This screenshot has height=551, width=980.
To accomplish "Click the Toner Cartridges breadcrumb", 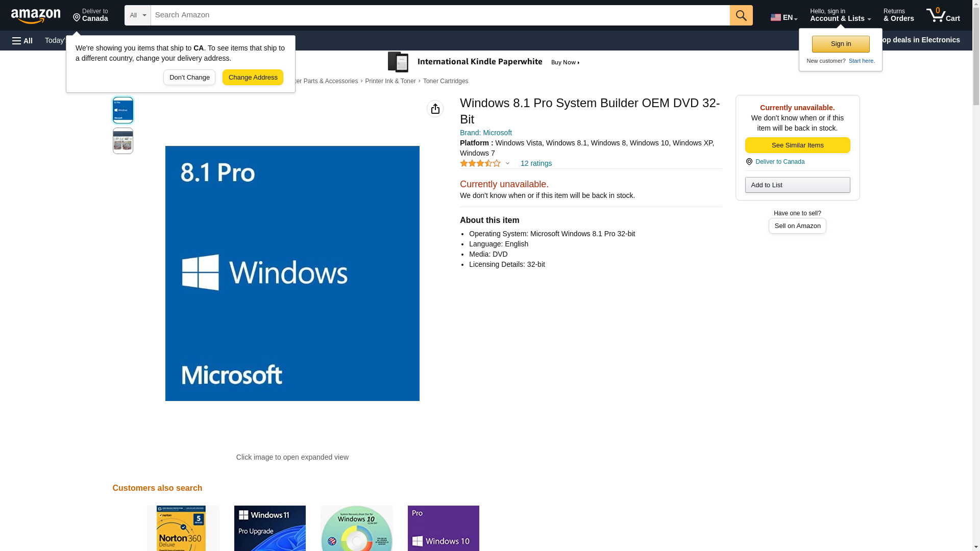I will click(x=445, y=81).
